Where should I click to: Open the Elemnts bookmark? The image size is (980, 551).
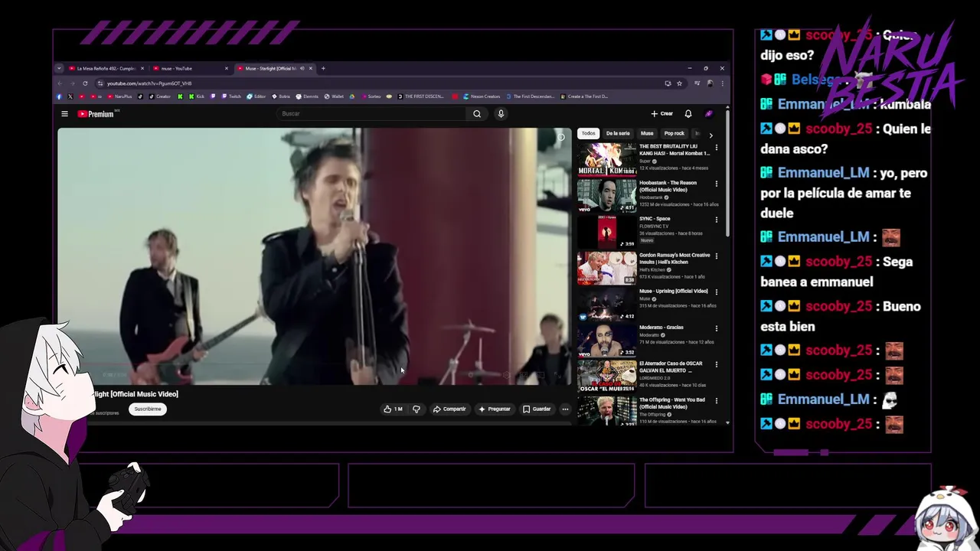[307, 96]
